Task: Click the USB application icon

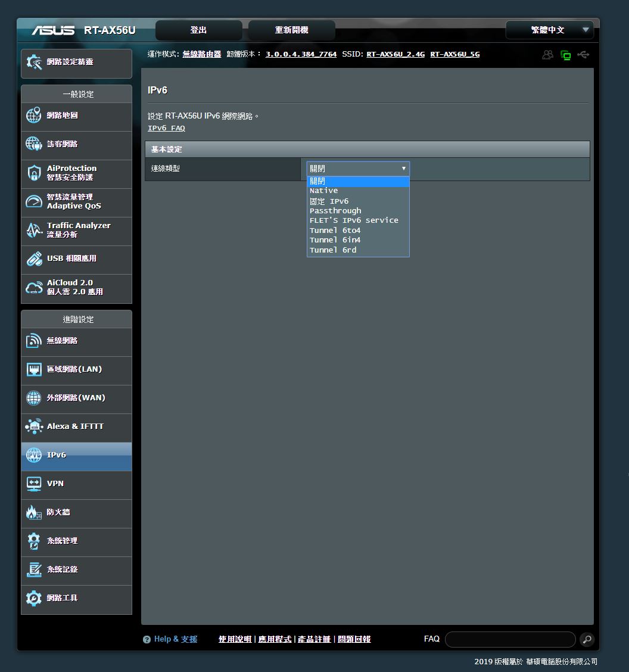Action: [34, 259]
